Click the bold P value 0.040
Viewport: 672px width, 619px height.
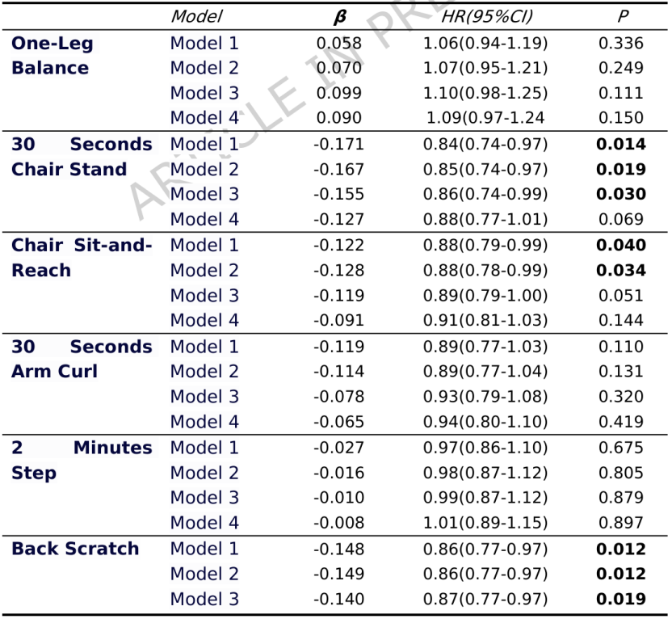(x=620, y=246)
